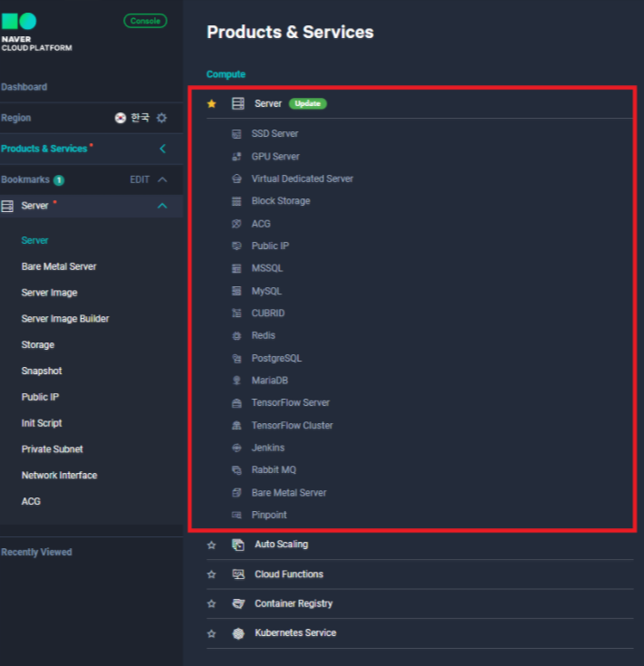Open Server submenu item in sidebar
This screenshot has height=666, width=644.
pyautogui.click(x=34, y=240)
